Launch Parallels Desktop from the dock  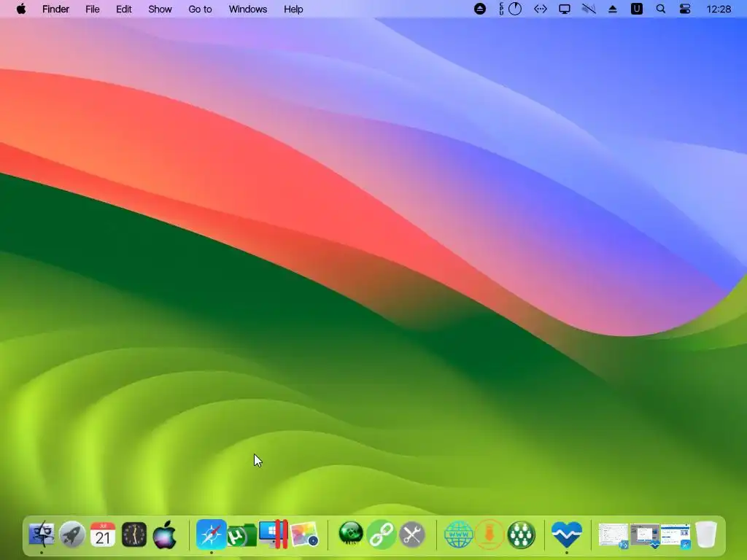pyautogui.click(x=274, y=534)
